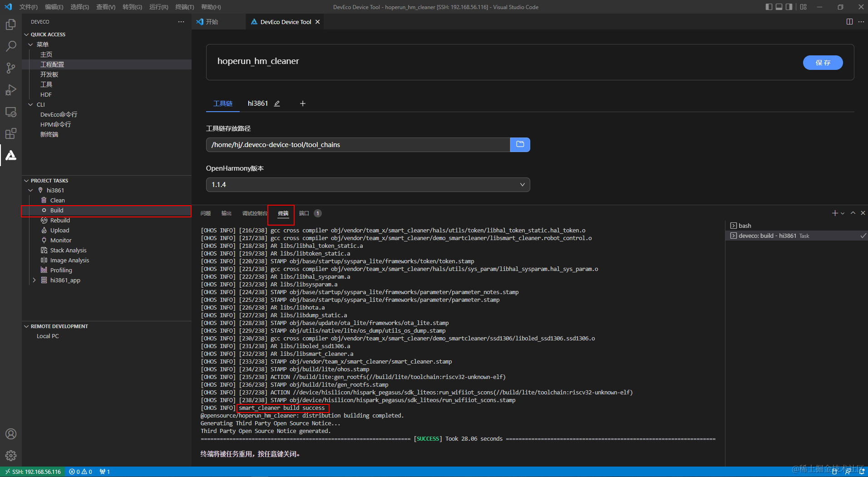The width and height of the screenshot is (868, 477).
Task: Click the blue 保存 button
Action: tap(823, 63)
